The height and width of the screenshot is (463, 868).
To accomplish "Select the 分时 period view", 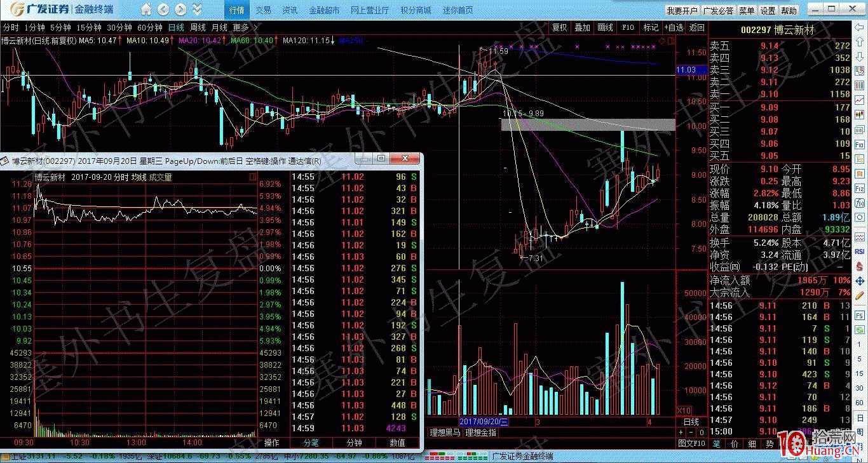I will 11,27.
